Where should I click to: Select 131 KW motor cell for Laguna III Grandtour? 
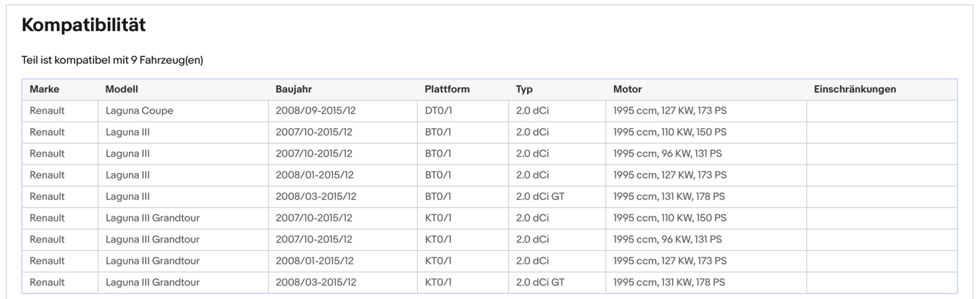pos(669,282)
